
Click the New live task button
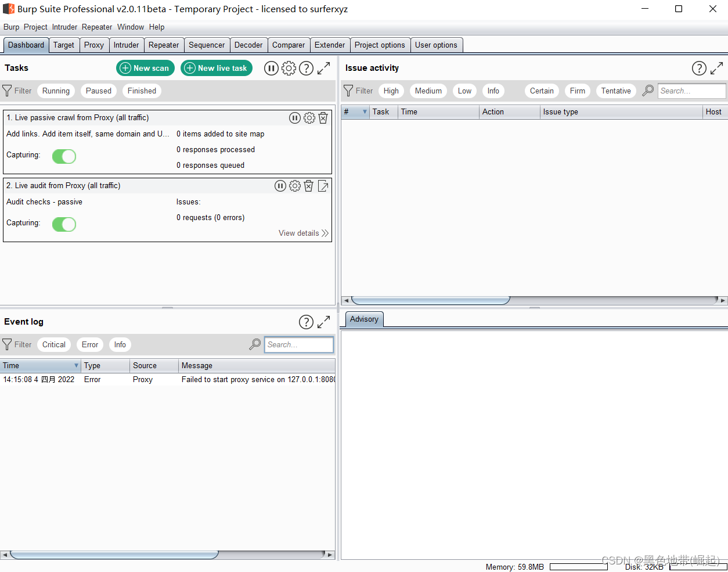tap(217, 68)
